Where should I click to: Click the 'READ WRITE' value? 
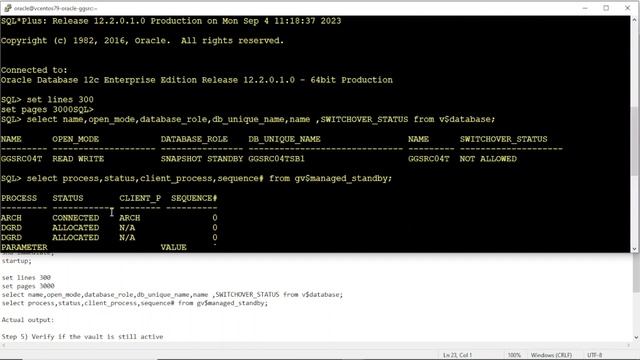coord(78,159)
